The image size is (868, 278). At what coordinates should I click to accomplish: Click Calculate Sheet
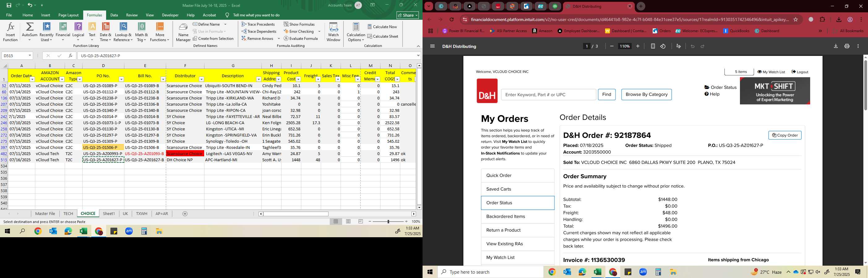[382, 36]
